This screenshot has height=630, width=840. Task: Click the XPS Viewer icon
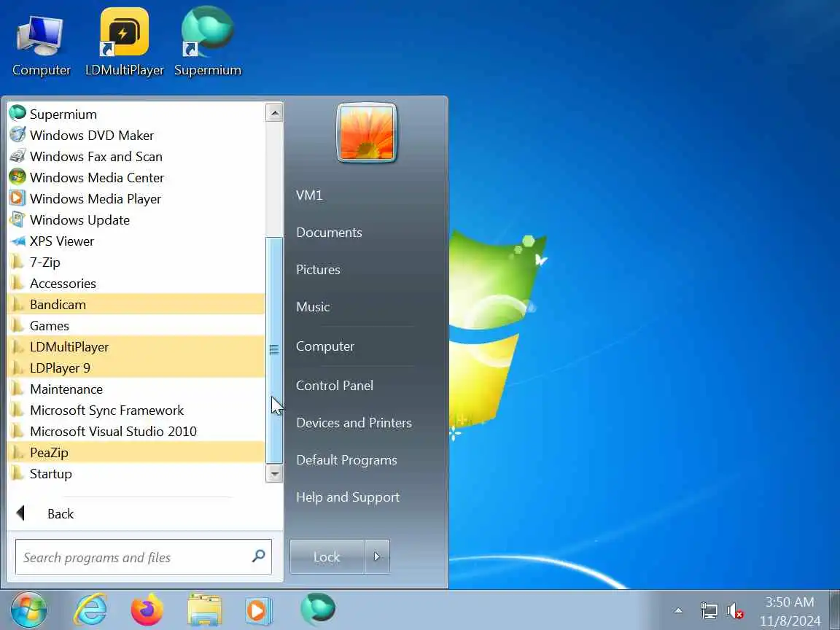tap(17, 241)
